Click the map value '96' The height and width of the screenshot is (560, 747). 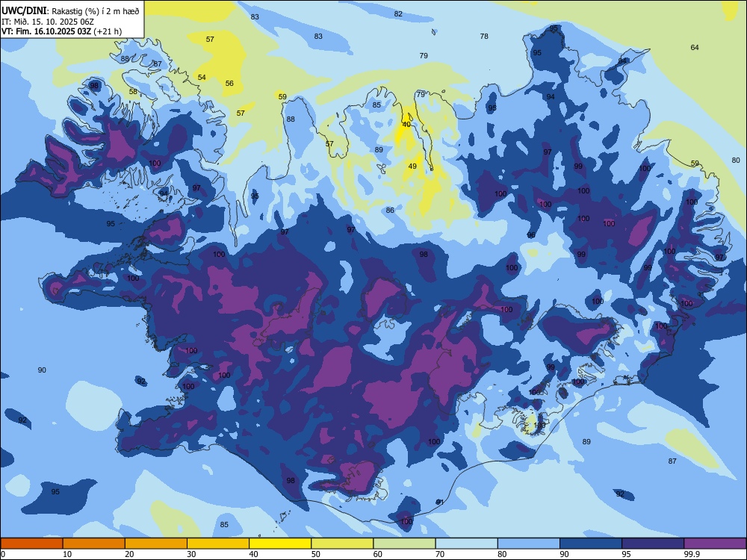(531, 235)
